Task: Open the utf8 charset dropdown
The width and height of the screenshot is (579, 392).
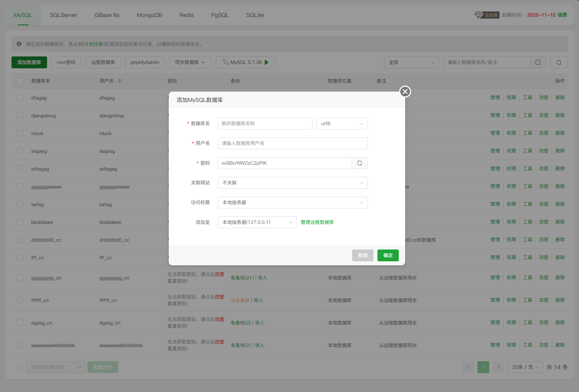Action: pos(342,124)
